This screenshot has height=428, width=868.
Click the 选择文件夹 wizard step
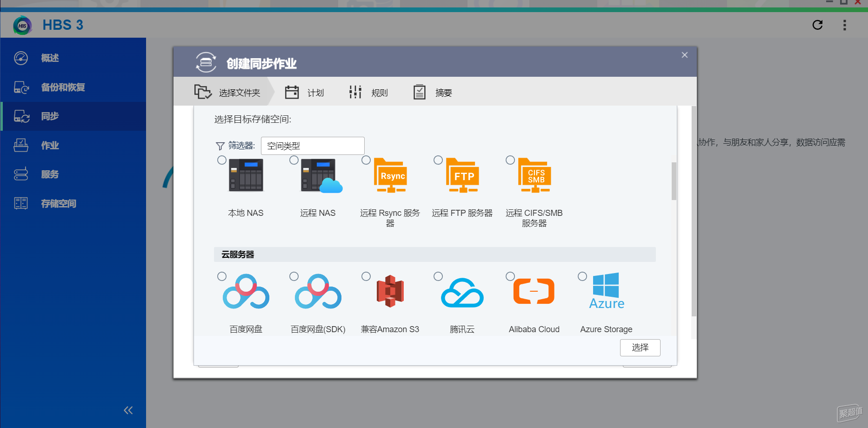click(x=227, y=93)
